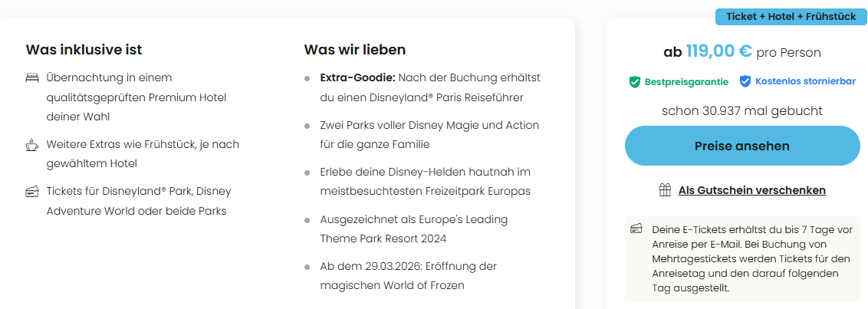Click "Weitere Extras wie Frühstück" text

[x=143, y=154]
